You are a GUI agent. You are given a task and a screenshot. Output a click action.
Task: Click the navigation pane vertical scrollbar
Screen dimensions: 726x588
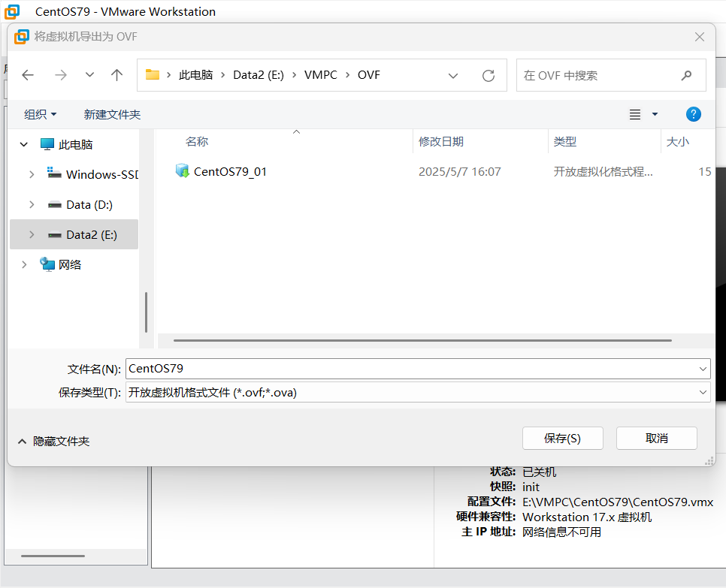(147, 312)
